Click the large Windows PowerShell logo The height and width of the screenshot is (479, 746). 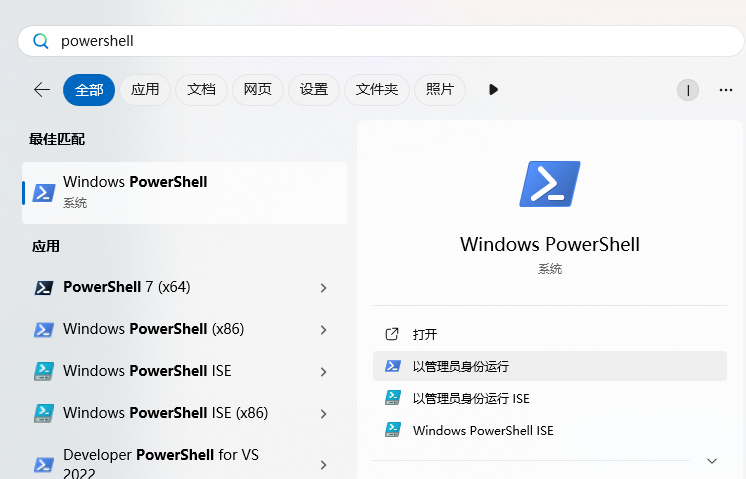549,184
